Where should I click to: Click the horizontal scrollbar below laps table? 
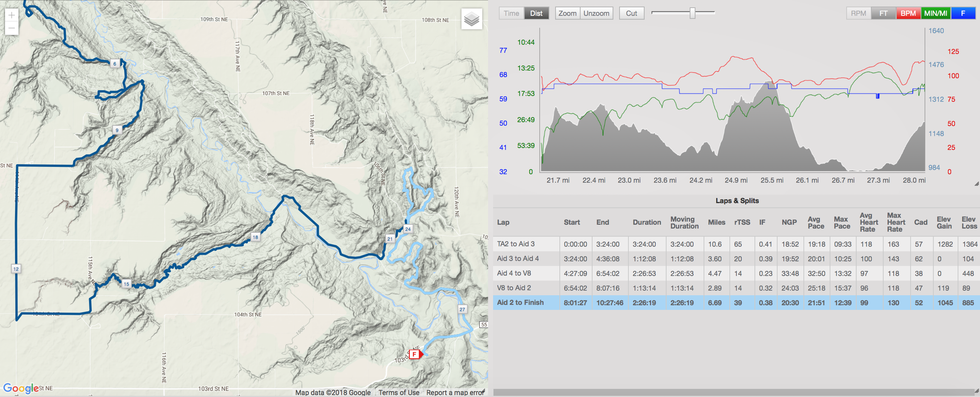734,392
